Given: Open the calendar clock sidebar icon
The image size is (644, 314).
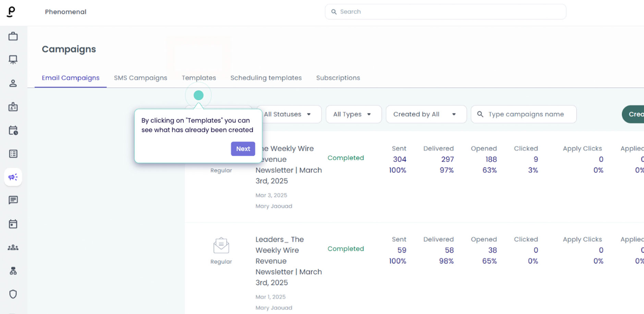Looking at the screenshot, I should point(13,130).
